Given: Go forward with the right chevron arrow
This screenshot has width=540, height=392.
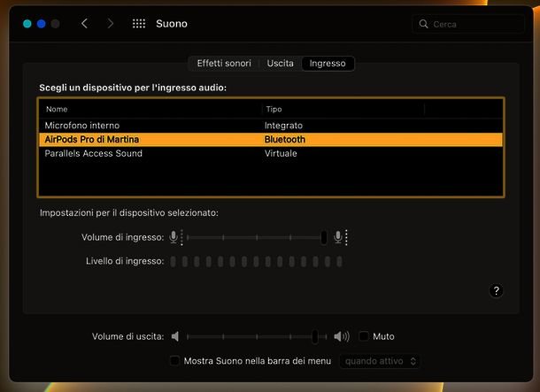Looking at the screenshot, I should point(110,24).
